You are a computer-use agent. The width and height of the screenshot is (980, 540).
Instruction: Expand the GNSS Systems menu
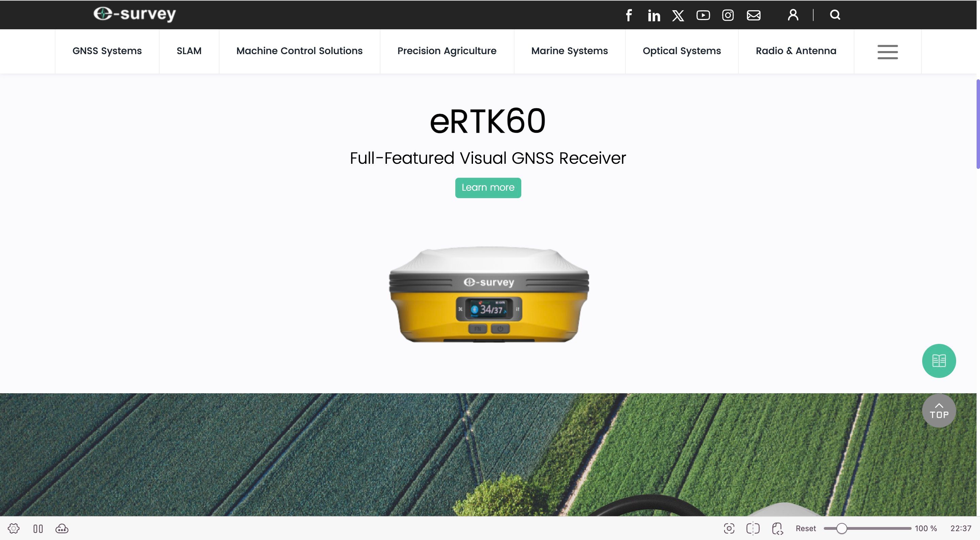[x=107, y=51]
